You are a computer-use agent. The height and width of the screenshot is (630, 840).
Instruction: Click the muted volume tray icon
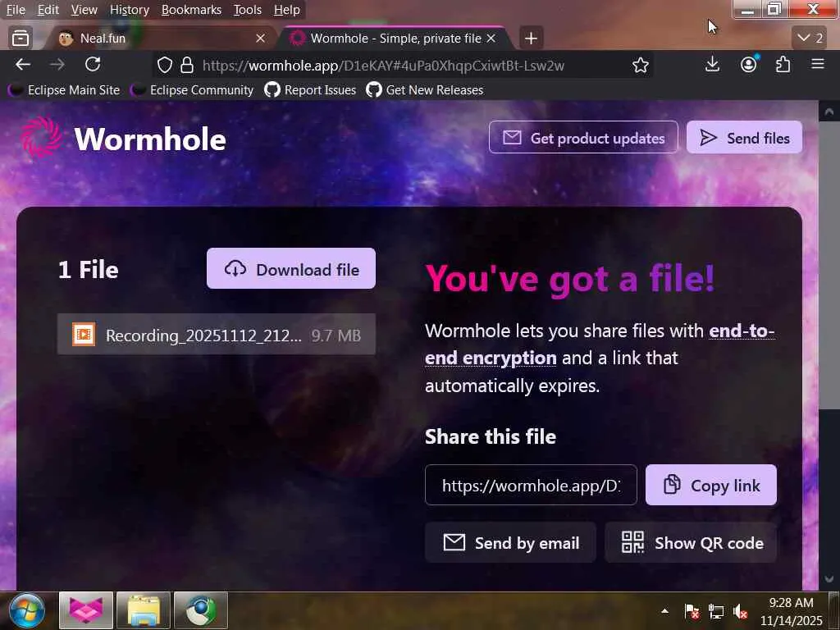[741, 611]
